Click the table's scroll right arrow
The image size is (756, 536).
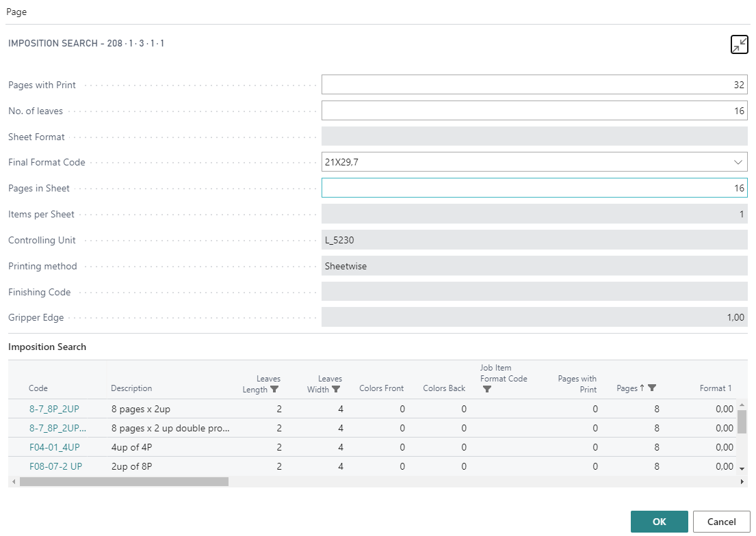(742, 482)
